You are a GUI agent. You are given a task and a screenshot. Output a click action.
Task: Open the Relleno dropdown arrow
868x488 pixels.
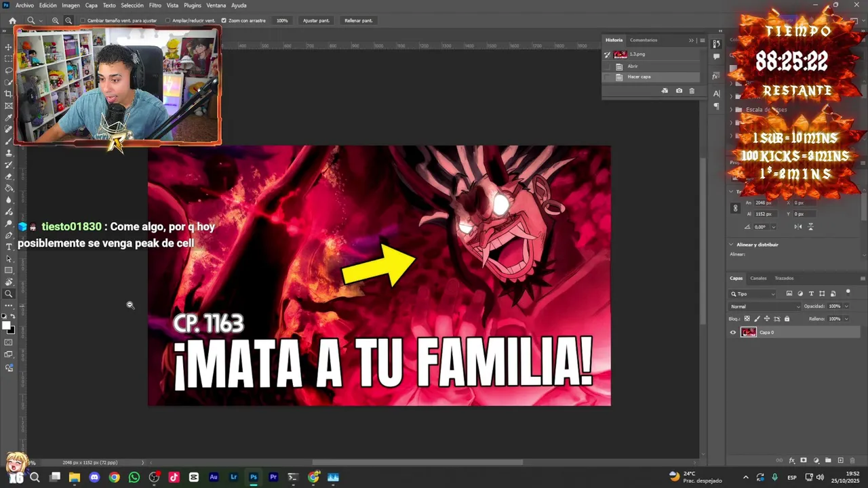(x=846, y=319)
